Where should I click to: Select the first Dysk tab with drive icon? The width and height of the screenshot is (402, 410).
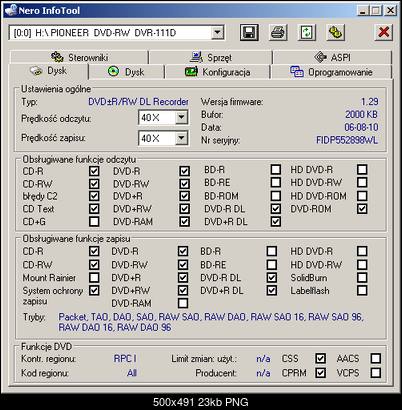pos(49,71)
